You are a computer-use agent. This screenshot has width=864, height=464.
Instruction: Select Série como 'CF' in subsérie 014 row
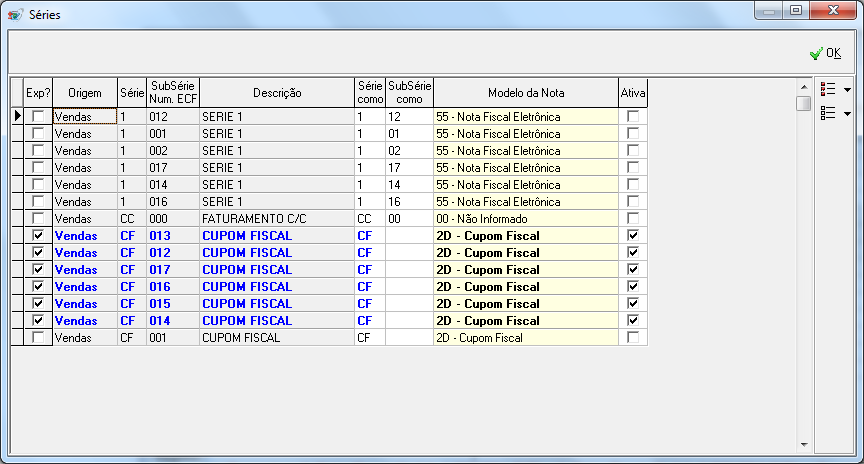click(370, 320)
